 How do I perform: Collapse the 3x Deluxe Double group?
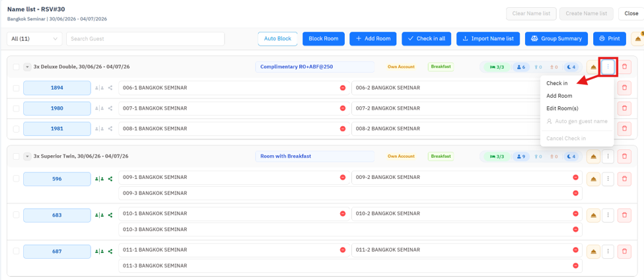pos(27,67)
